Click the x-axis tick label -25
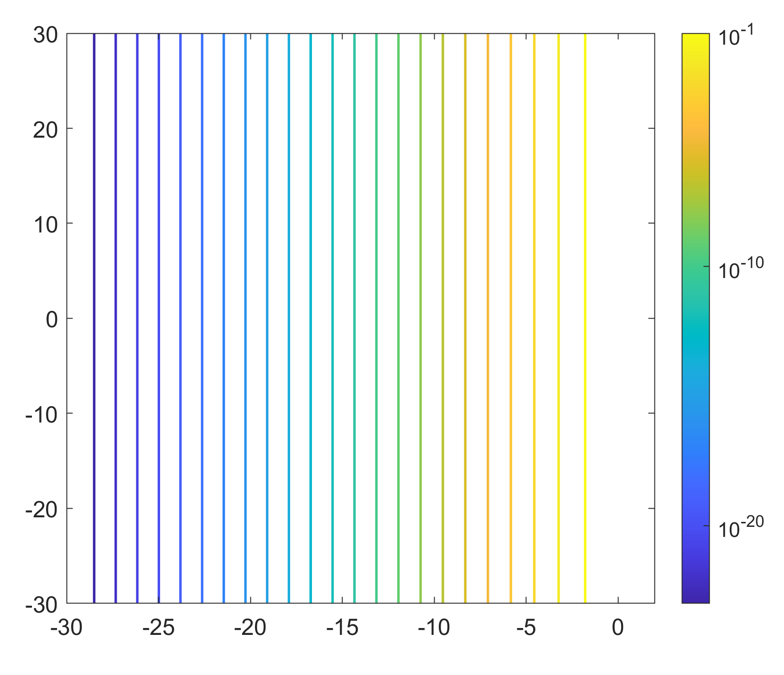 coord(158,628)
